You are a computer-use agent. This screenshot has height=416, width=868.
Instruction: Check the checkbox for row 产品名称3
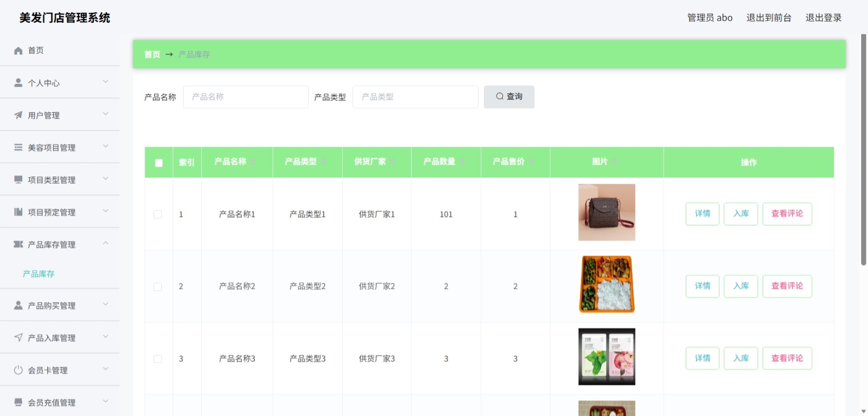click(x=158, y=359)
